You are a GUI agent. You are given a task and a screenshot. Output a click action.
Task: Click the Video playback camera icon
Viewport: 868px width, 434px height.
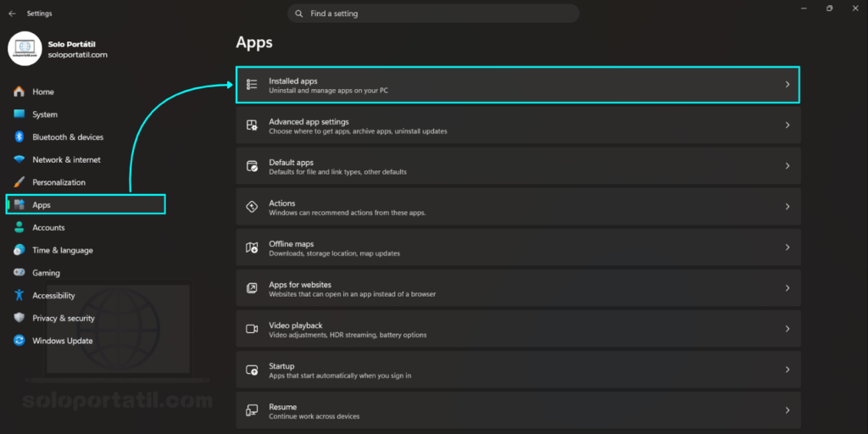(252, 329)
